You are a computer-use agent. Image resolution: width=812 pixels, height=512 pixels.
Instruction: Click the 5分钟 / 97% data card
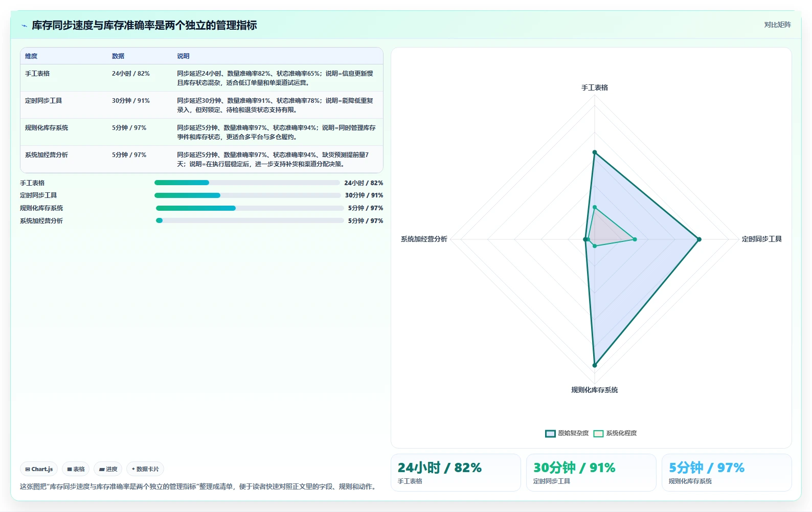pos(727,473)
